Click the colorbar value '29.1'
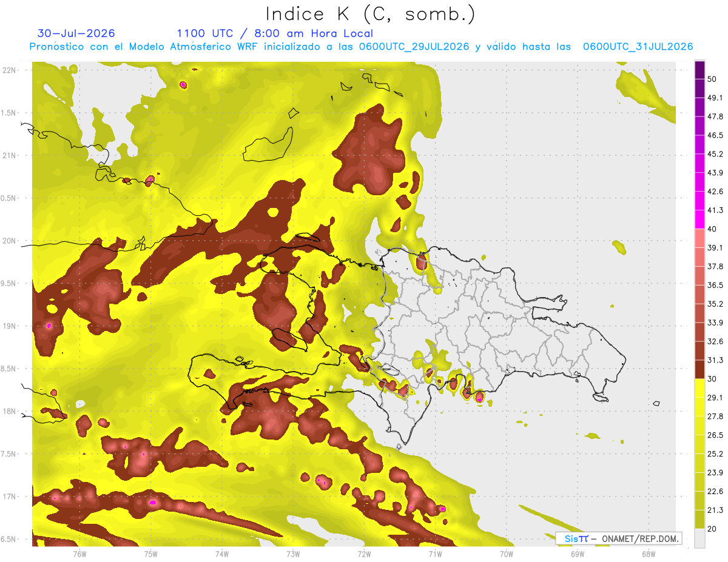The height and width of the screenshot is (562, 728). click(x=715, y=398)
